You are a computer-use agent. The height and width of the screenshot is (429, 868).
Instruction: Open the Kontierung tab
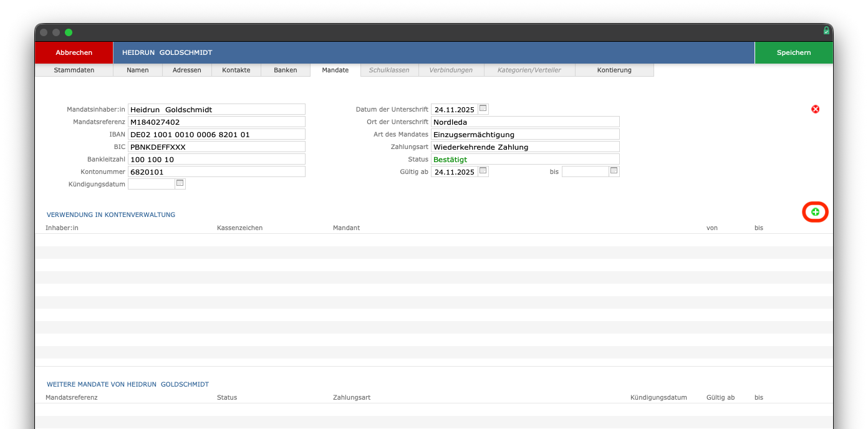614,70
